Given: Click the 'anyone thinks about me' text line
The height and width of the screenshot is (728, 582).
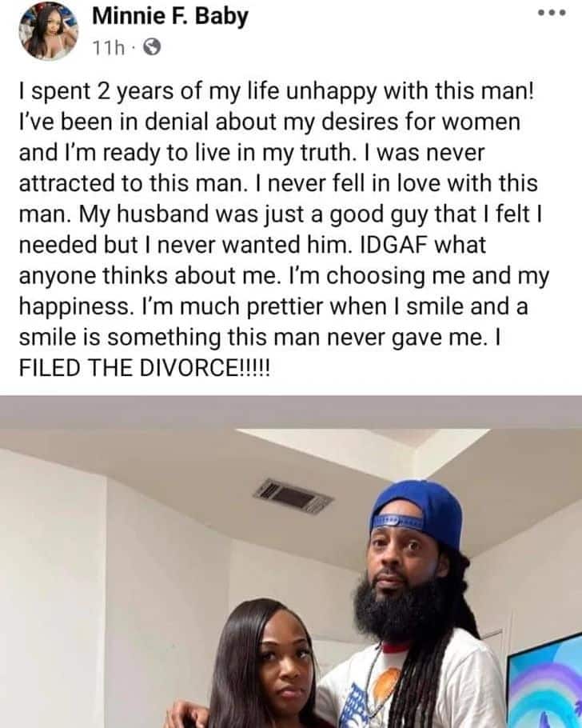Looking at the screenshot, I should pos(284,276).
